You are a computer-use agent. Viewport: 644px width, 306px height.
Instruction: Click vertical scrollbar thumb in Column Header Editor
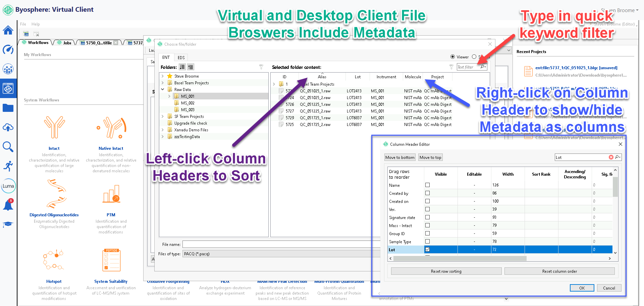click(615, 186)
